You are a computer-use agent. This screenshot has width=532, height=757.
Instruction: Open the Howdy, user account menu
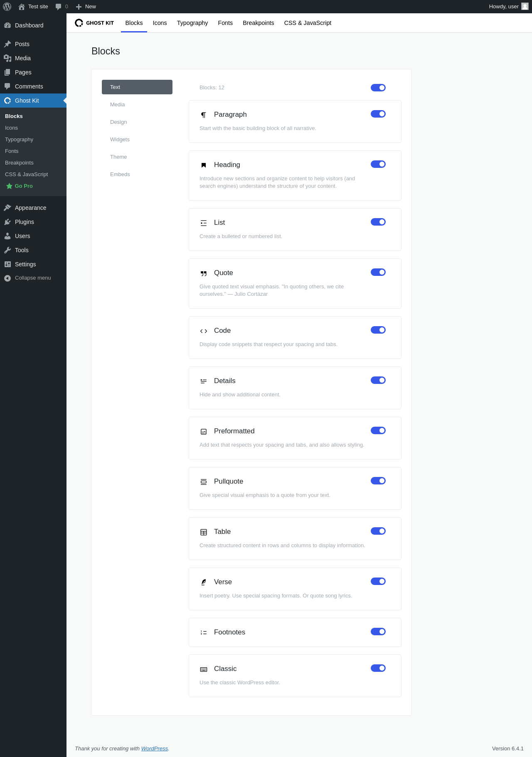click(x=508, y=7)
